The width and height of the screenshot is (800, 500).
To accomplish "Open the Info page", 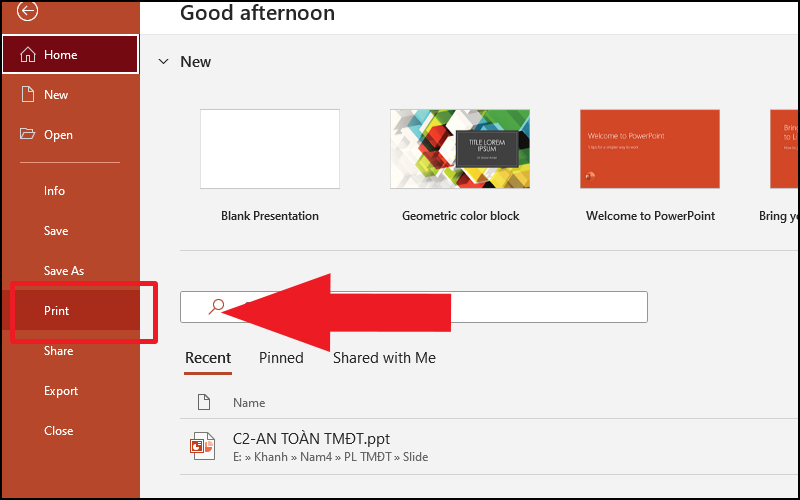I will 70,190.
